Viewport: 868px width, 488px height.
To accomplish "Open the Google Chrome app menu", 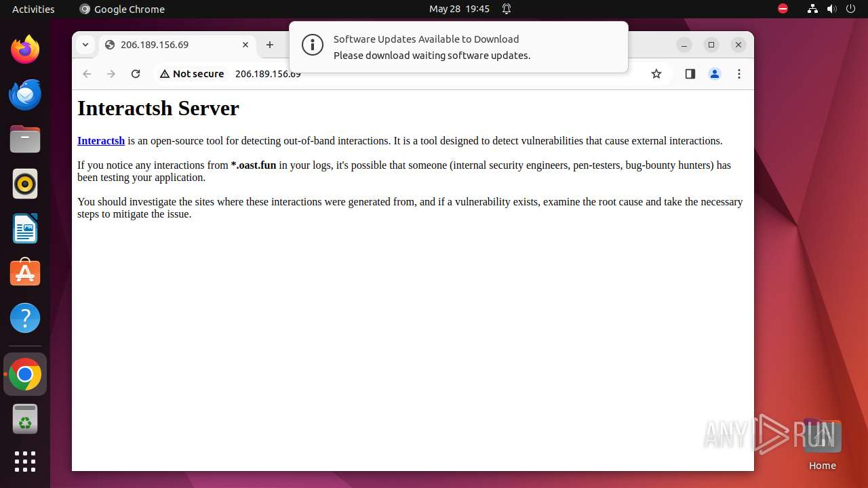I will click(122, 9).
